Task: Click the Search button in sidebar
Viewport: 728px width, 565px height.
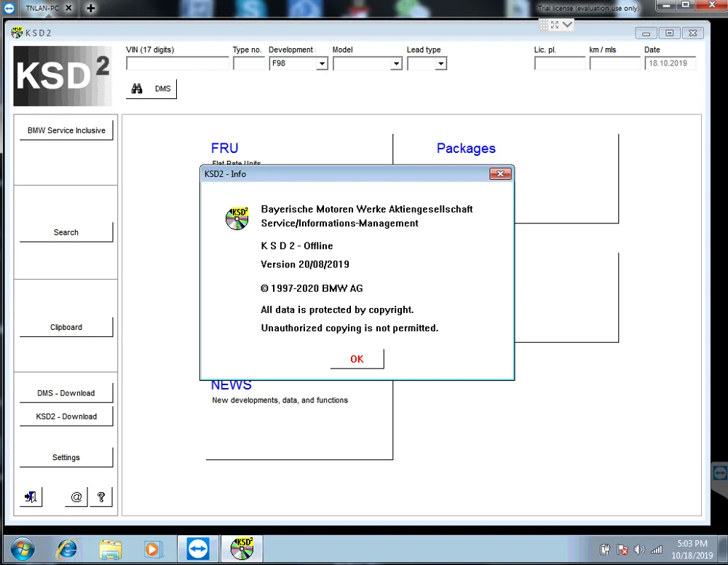Action: click(66, 232)
